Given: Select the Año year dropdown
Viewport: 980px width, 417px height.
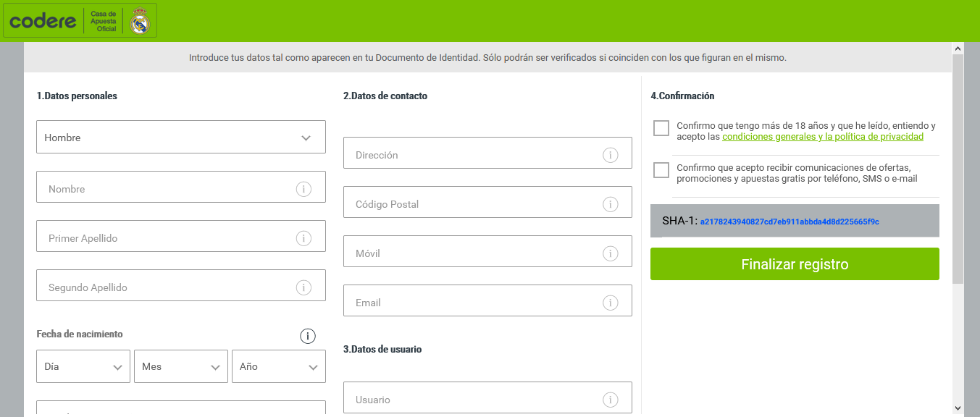Looking at the screenshot, I should (279, 366).
